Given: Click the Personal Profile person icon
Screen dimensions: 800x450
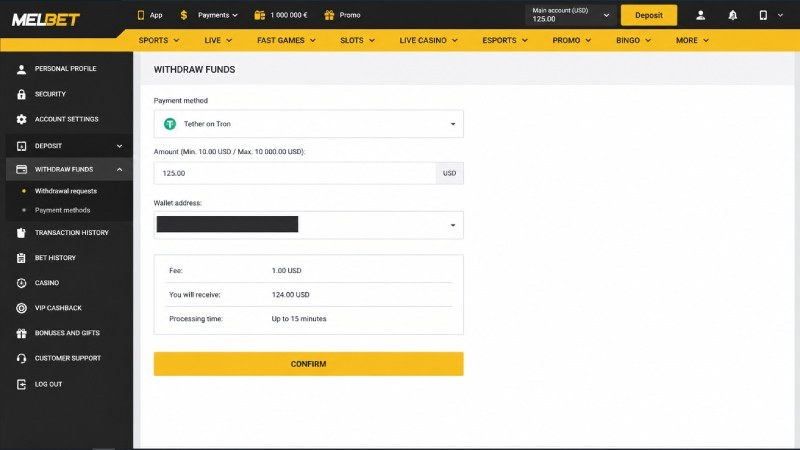Looking at the screenshot, I should click(x=21, y=69).
